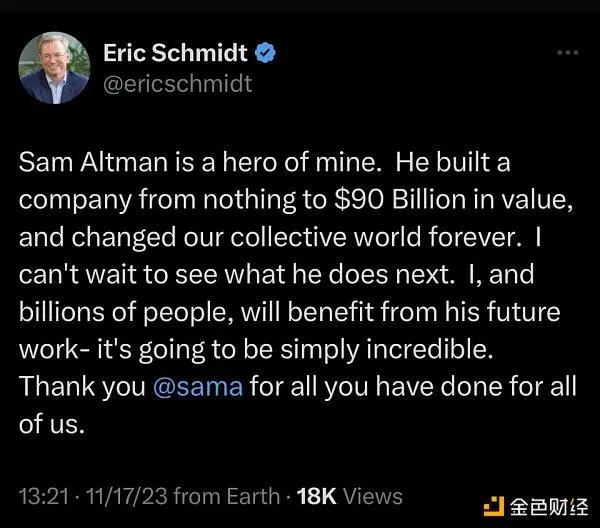Click "Thank you" in the tweet
The height and width of the screenshot is (528, 600).
83,389
